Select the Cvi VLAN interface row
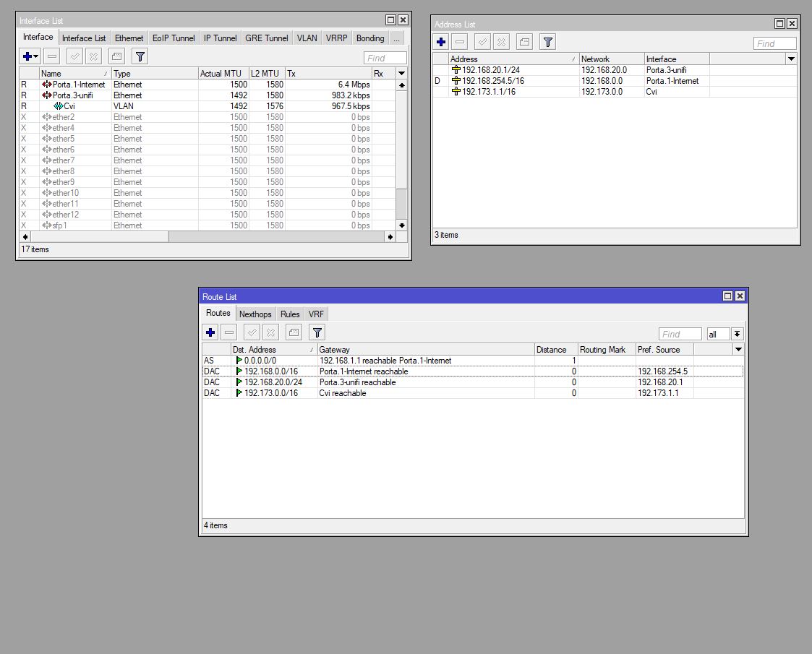The width and height of the screenshot is (812, 654). (69, 106)
